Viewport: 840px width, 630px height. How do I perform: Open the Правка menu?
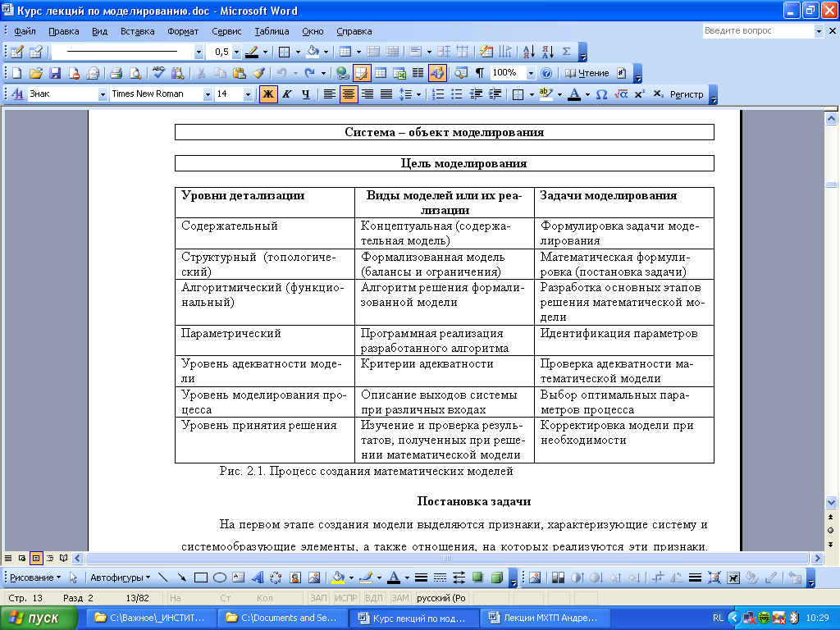64,31
